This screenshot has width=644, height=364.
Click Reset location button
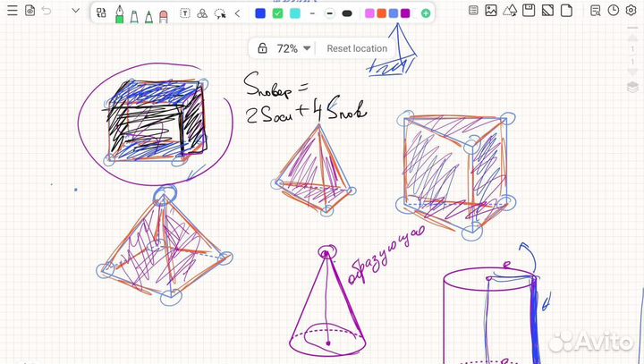(357, 48)
